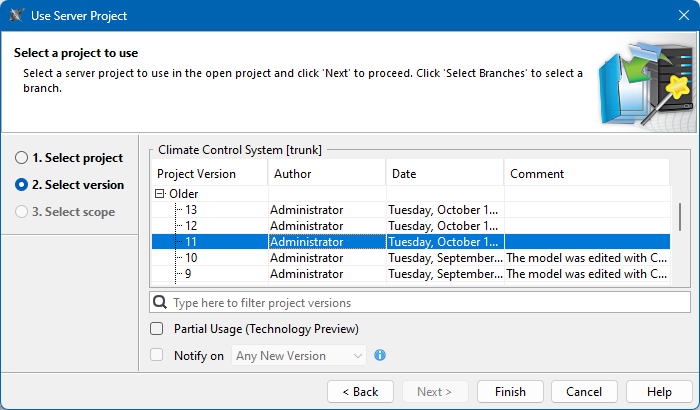
Task: Open Help for this dialog
Action: (659, 391)
